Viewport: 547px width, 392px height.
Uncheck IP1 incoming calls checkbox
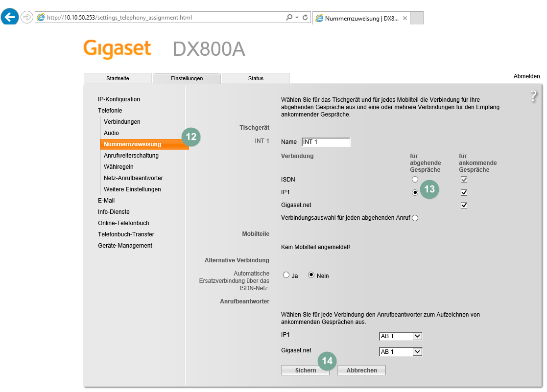point(464,193)
